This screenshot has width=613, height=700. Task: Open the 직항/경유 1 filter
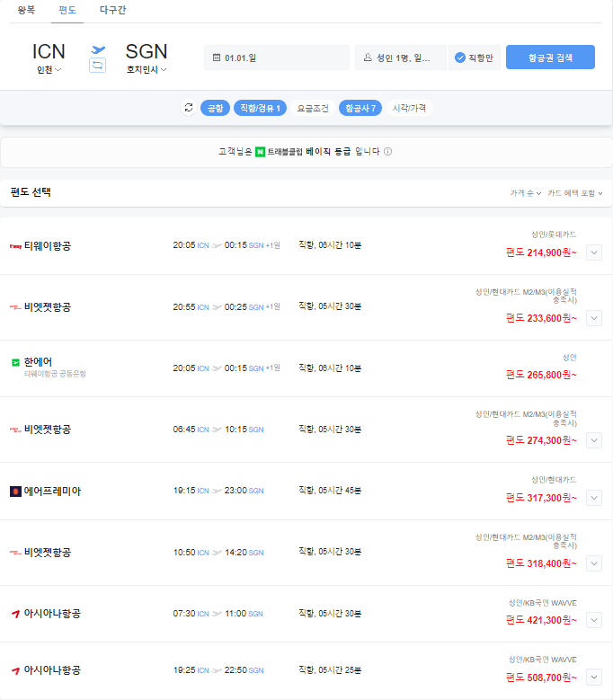pyautogui.click(x=260, y=108)
